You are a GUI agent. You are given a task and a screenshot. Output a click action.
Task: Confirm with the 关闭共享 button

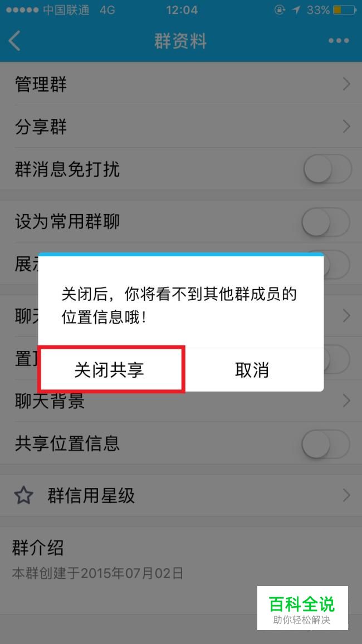109,370
